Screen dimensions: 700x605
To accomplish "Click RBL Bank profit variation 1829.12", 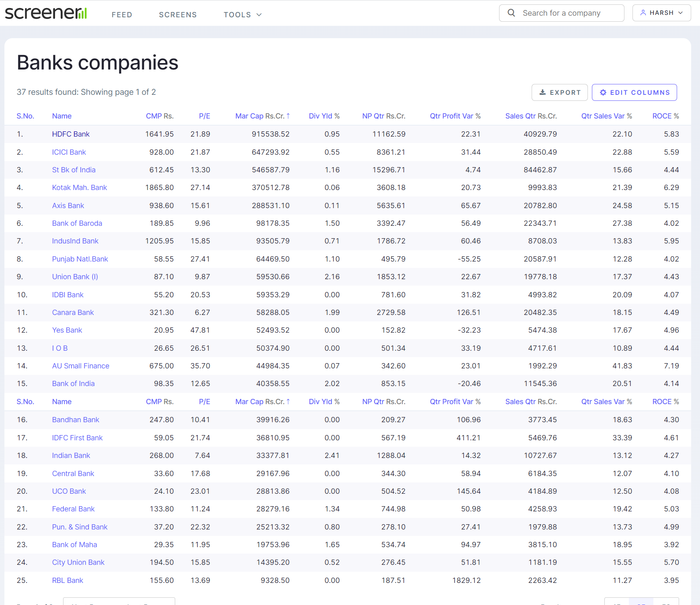I will 467,580.
